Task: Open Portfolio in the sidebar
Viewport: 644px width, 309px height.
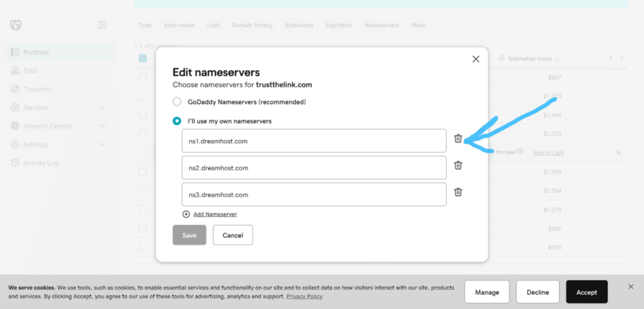Action: pyautogui.click(x=60, y=53)
